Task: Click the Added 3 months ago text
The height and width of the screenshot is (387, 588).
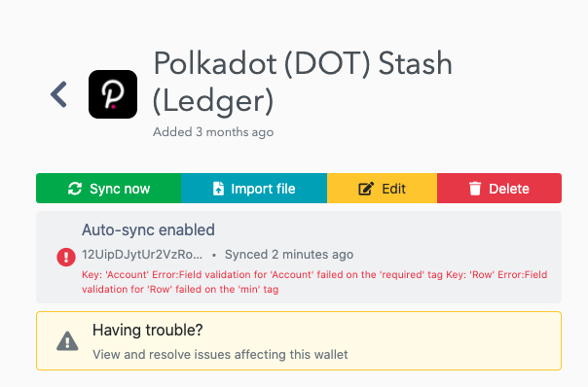Action: pos(213,132)
